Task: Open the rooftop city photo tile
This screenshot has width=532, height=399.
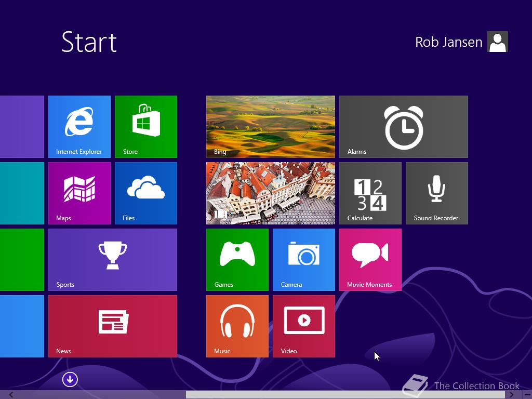Action: (x=270, y=193)
